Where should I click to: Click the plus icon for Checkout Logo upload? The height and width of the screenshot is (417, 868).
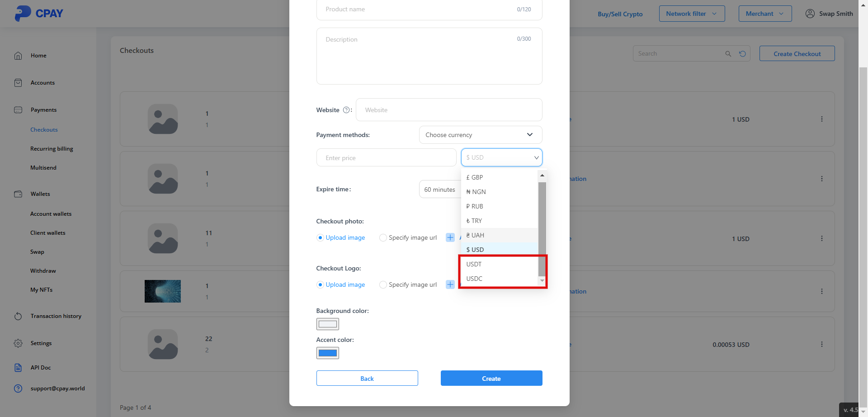point(450,284)
